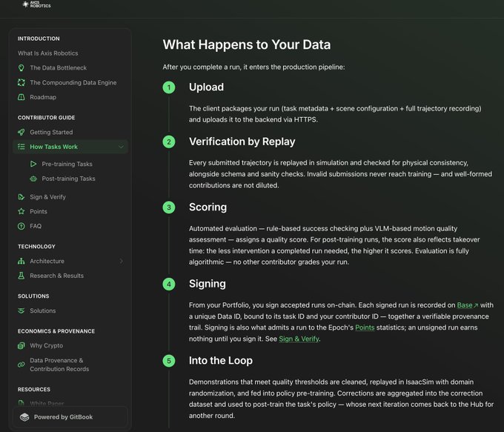Open the Points page in the sidebar
The width and height of the screenshot is (504, 432).
(x=39, y=211)
